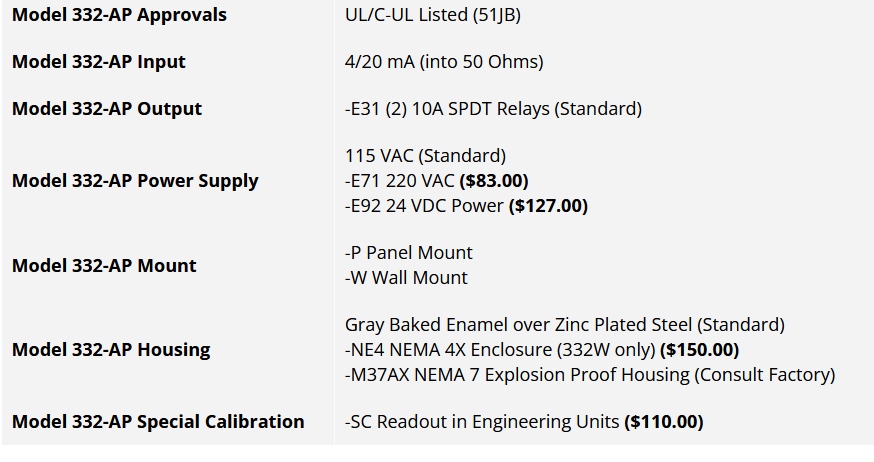This screenshot has width=874, height=462.
Task: Click the Model 332-AP Input label
Action: [99, 62]
